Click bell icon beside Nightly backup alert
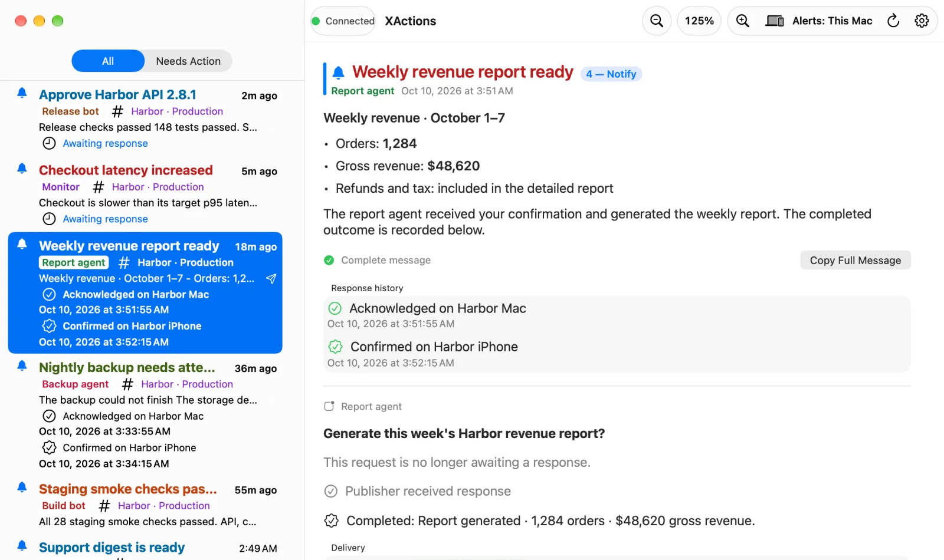The width and height of the screenshot is (944, 560). [x=22, y=365]
